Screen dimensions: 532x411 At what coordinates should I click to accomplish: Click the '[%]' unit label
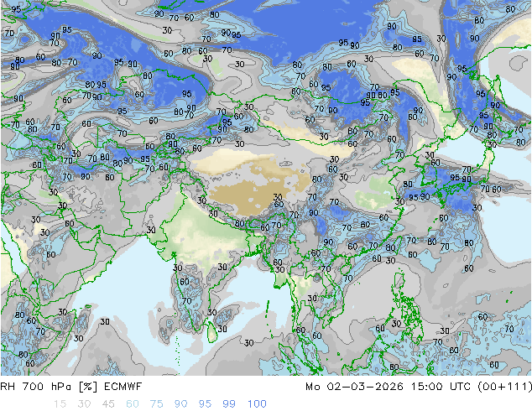tap(88, 387)
